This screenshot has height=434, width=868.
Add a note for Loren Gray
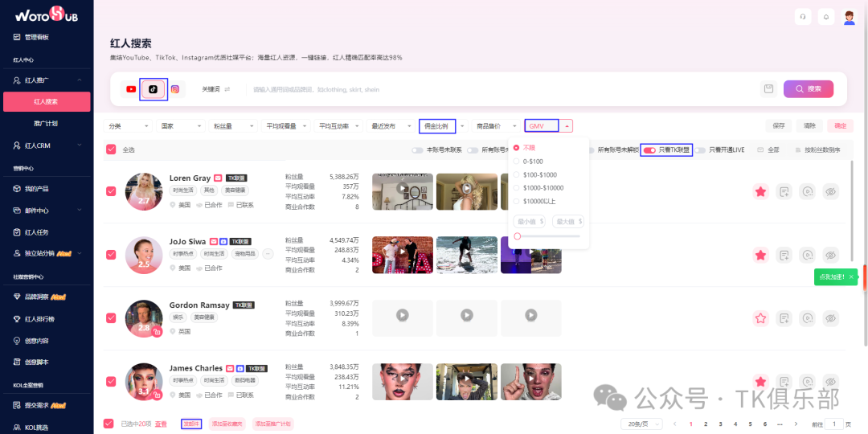pyautogui.click(x=784, y=191)
